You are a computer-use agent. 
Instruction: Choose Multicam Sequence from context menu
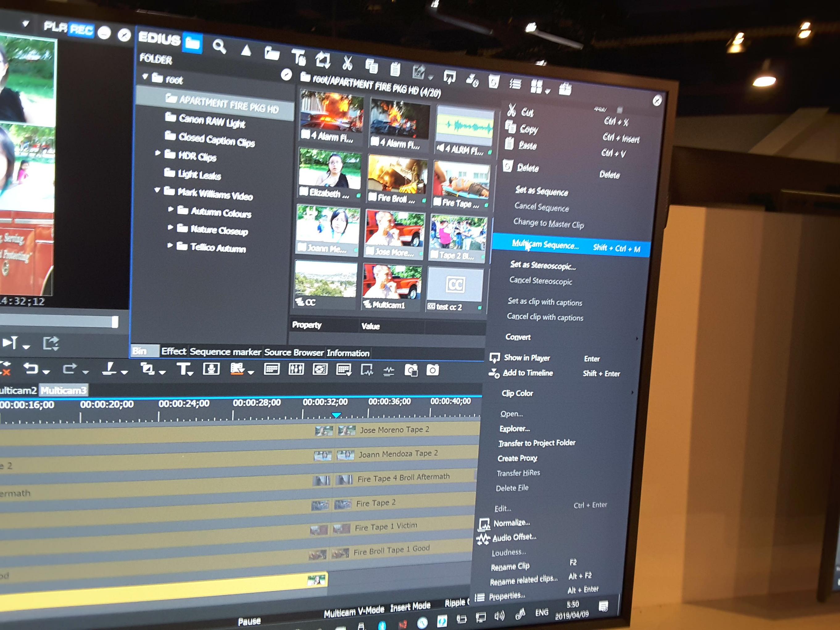(x=571, y=246)
